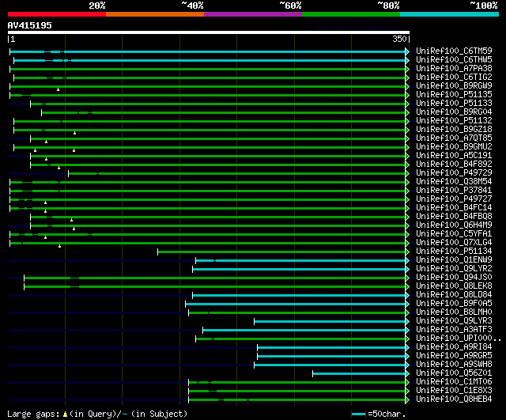
Task: Open hit UniRef100_C6THW5
Action: click(x=454, y=60)
